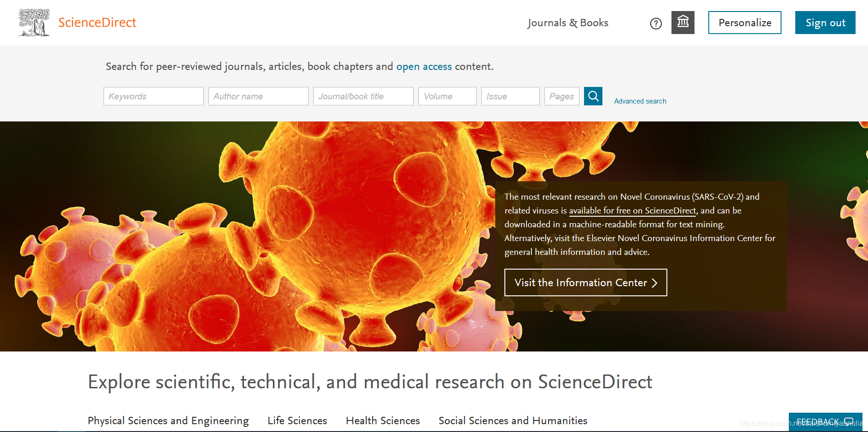Click the magnifier search button

(x=593, y=96)
